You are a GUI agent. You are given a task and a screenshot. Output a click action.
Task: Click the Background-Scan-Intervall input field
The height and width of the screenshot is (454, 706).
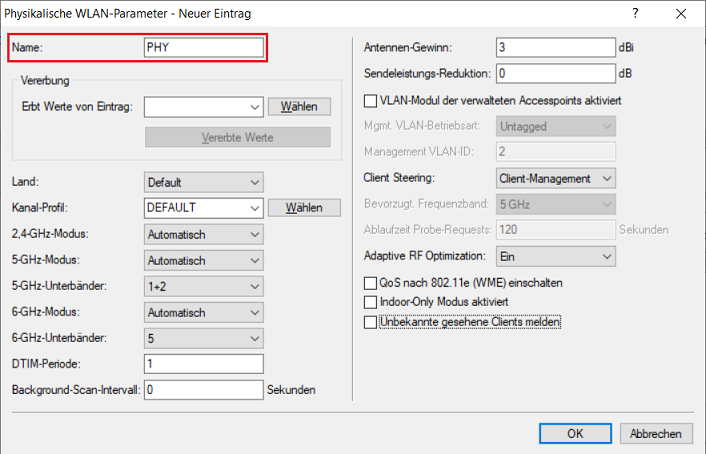tap(203, 389)
